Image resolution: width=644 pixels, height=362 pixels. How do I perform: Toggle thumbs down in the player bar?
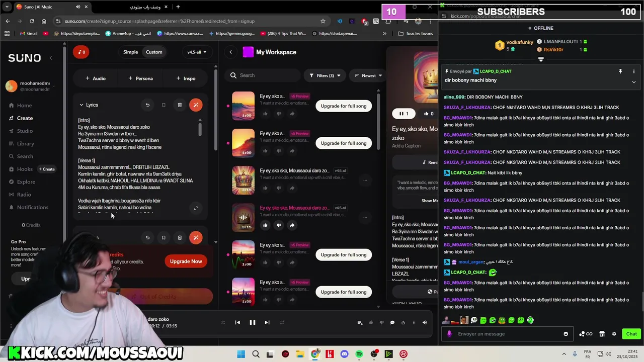click(x=381, y=323)
